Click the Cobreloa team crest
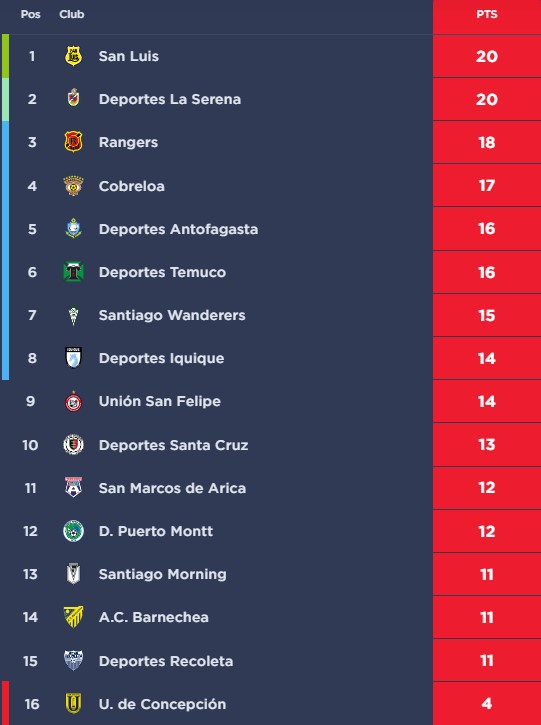 click(73, 186)
